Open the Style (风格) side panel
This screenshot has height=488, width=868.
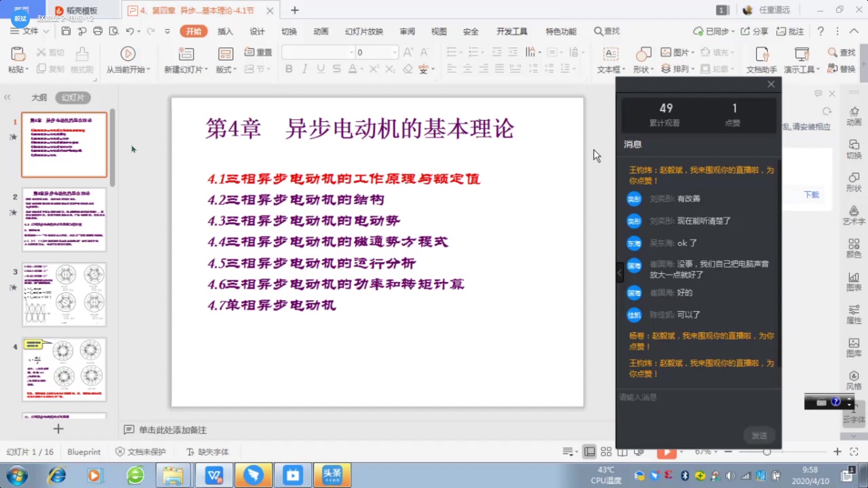854,380
